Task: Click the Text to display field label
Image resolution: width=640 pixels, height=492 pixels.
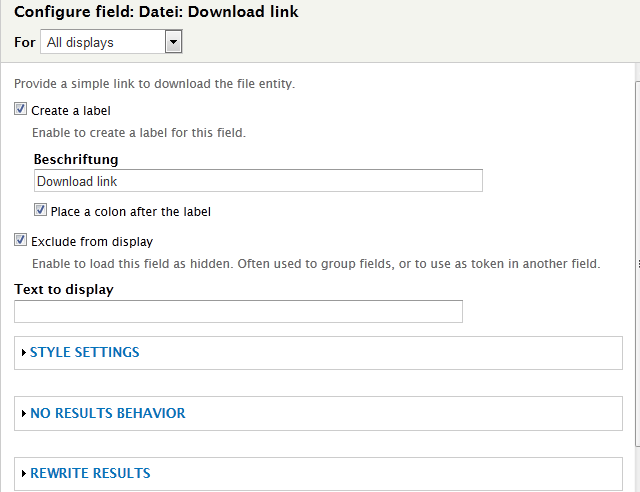Action: (64, 290)
